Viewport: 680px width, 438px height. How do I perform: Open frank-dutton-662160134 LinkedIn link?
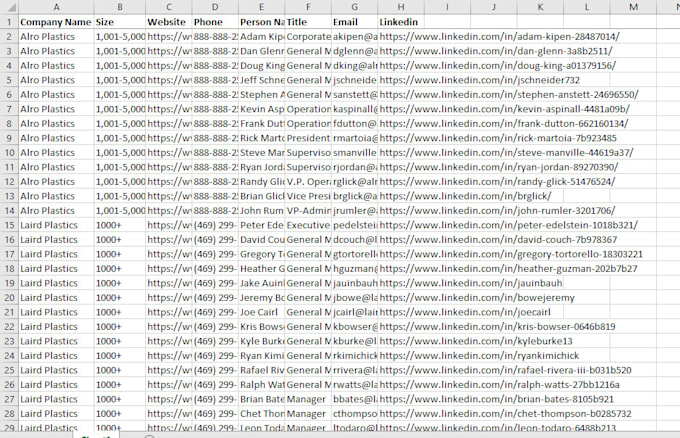coord(503,124)
